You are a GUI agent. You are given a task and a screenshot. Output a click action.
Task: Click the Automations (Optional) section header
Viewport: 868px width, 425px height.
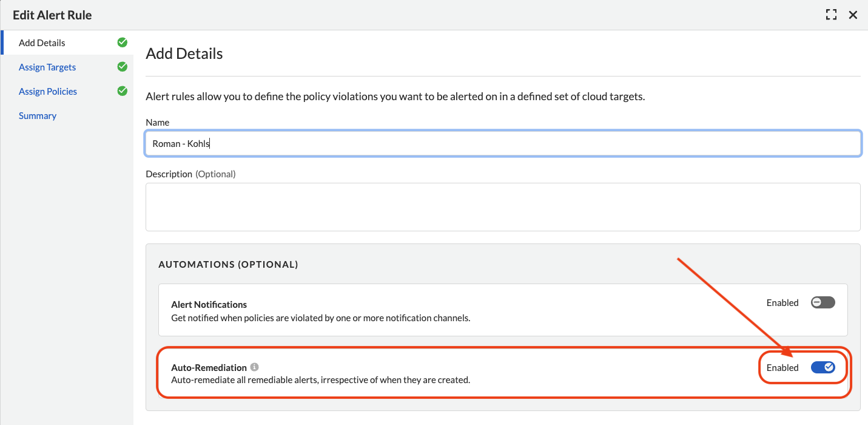click(x=228, y=265)
